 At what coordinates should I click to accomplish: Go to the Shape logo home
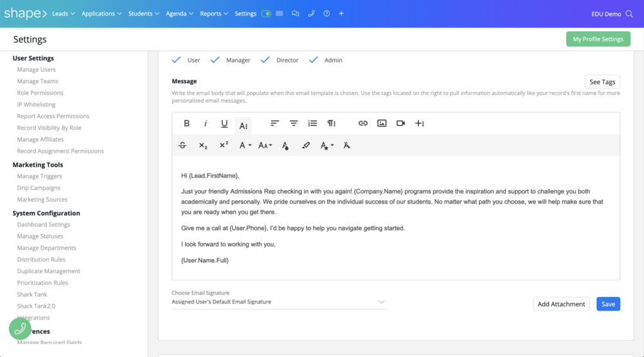(26, 14)
